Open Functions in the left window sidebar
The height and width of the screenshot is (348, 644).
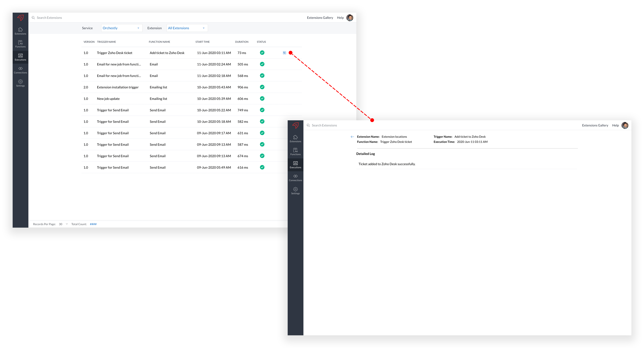click(x=20, y=44)
